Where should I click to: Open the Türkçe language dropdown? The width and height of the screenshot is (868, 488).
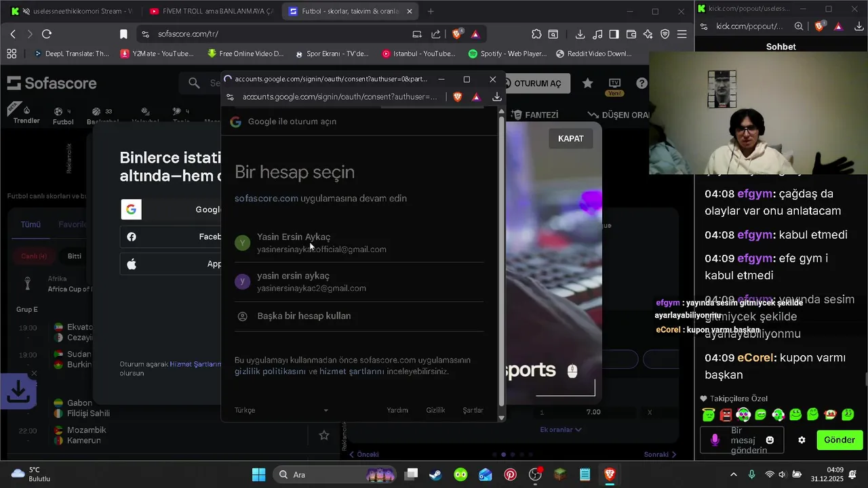[x=281, y=410]
